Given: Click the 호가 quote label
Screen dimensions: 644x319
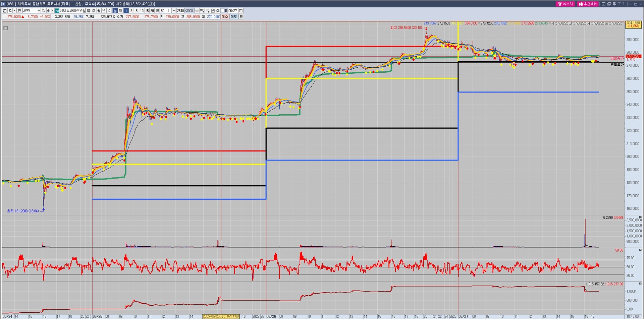Looking at the screenshot, I should point(120,17).
